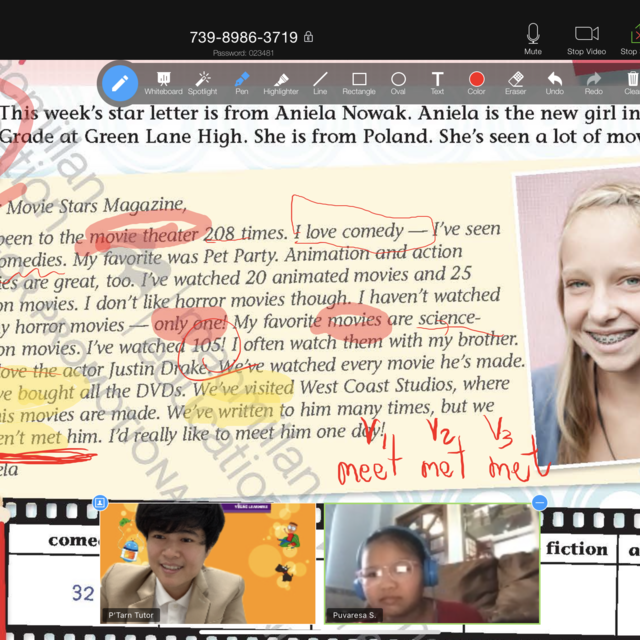Redo the annotation
The height and width of the screenshot is (640, 640).
coord(593,83)
